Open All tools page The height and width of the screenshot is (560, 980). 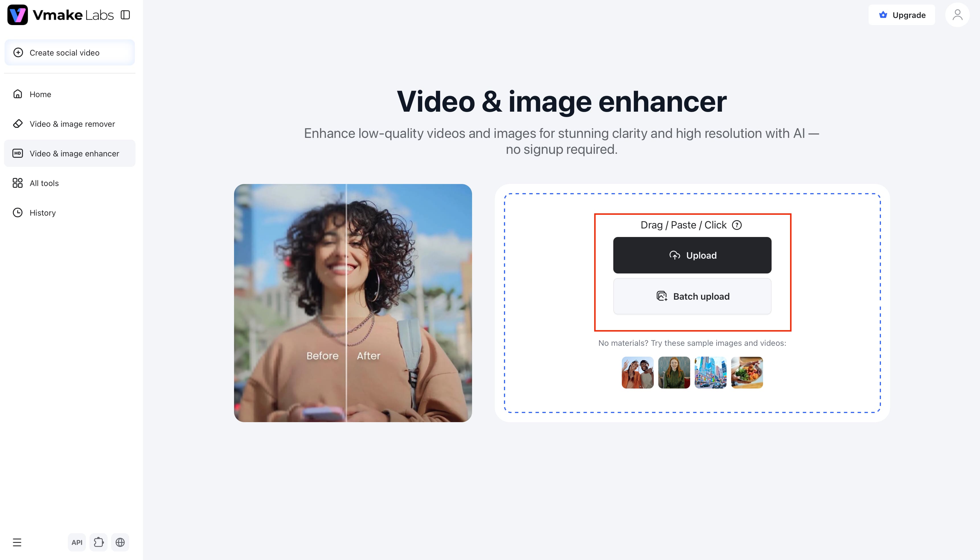[x=69, y=183]
